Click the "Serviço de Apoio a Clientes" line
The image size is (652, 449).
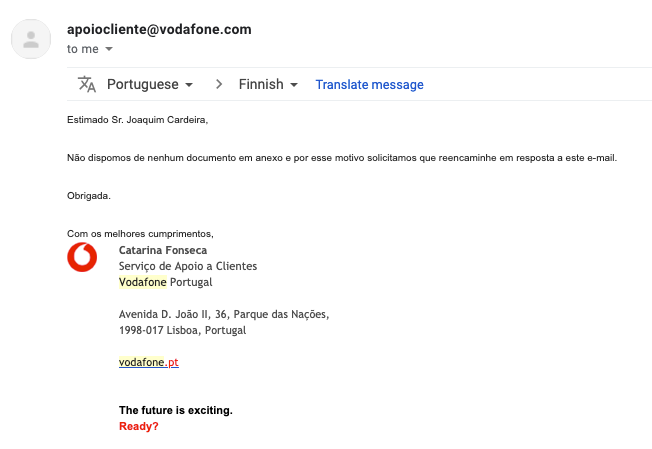(x=187, y=266)
